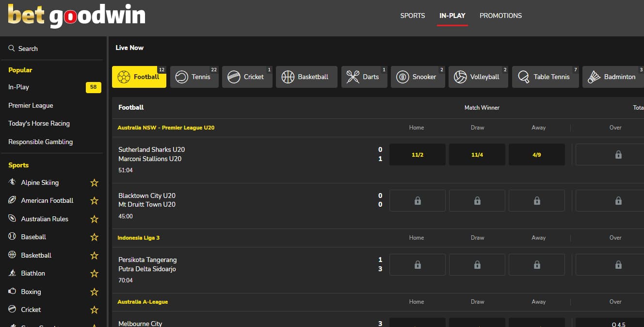Image resolution: width=644 pixels, height=327 pixels.
Task: Open the Promotions page
Action: (500, 16)
